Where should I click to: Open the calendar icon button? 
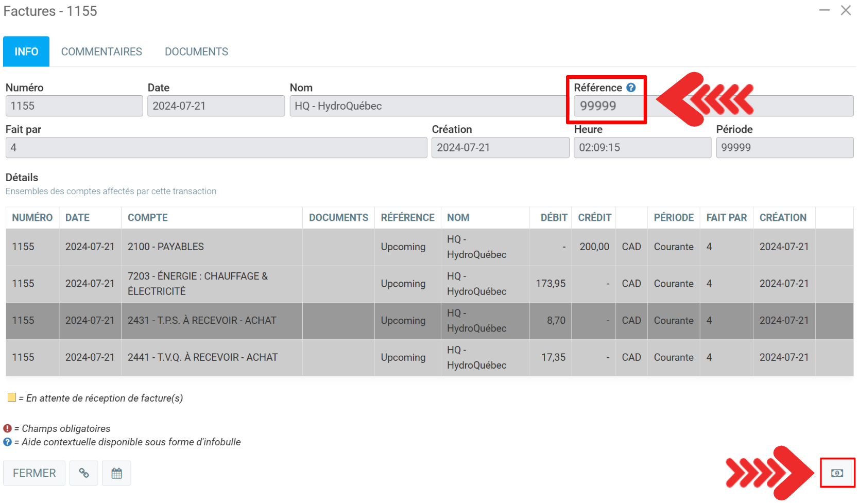pyautogui.click(x=116, y=473)
